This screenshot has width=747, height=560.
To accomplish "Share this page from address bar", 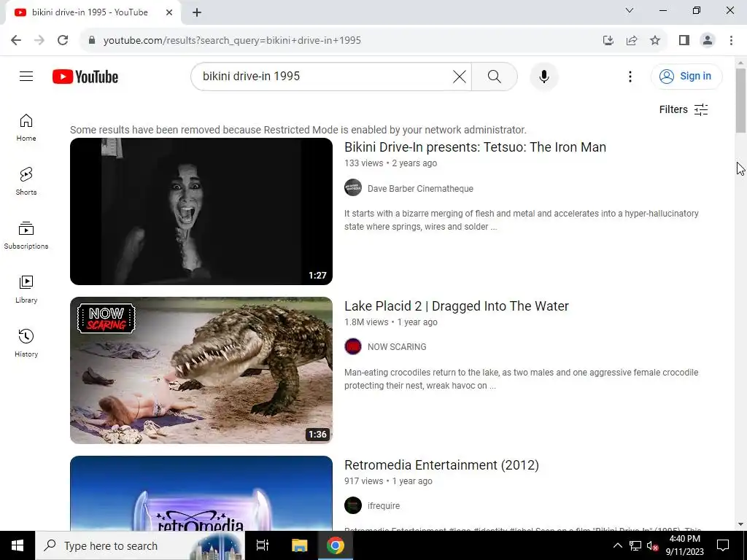I will click(x=632, y=40).
